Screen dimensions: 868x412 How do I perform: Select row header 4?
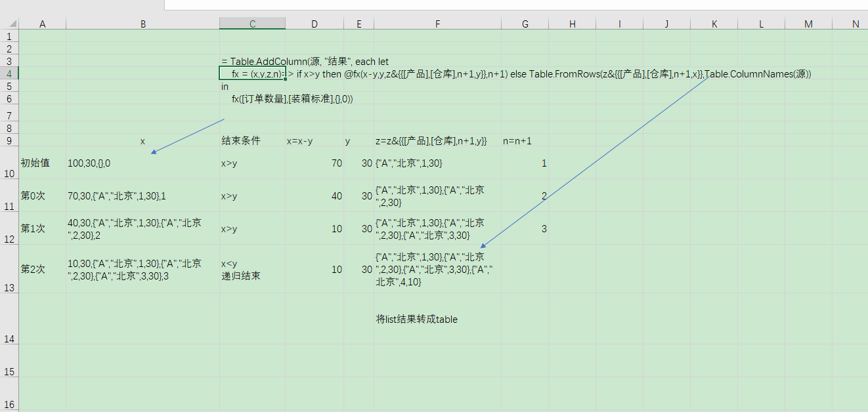tap(9, 73)
